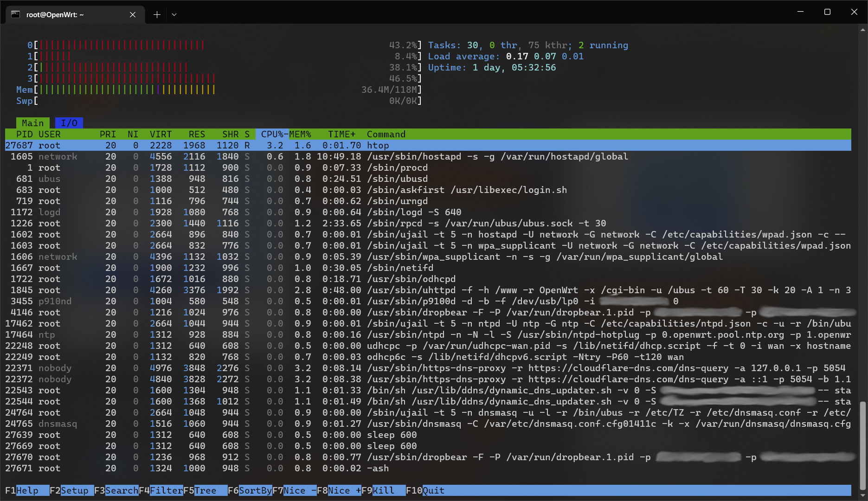The height and width of the screenshot is (501, 868).
Task: Open F2 Setup in the function bar
Action: pyautogui.click(x=71, y=490)
